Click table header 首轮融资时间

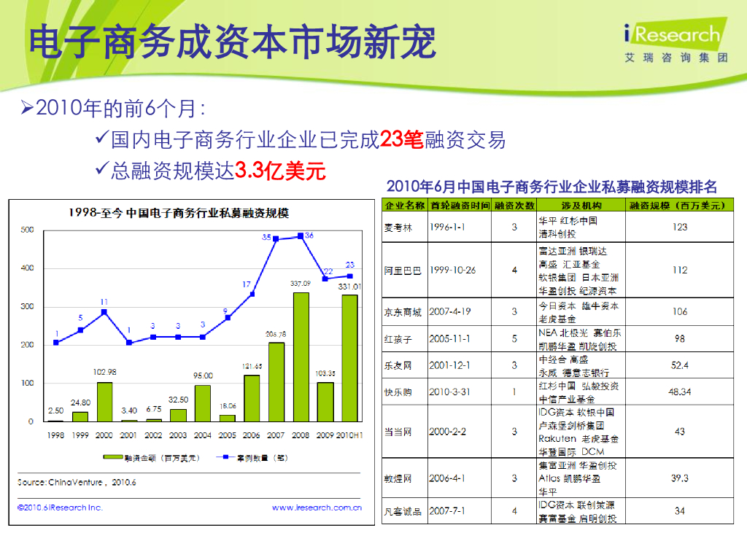click(460, 205)
